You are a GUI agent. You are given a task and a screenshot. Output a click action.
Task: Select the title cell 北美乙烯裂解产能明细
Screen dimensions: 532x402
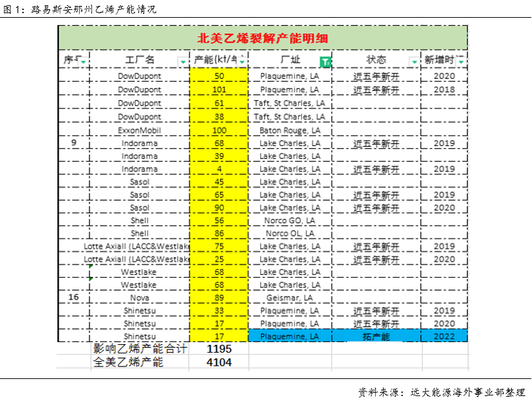(x=263, y=38)
